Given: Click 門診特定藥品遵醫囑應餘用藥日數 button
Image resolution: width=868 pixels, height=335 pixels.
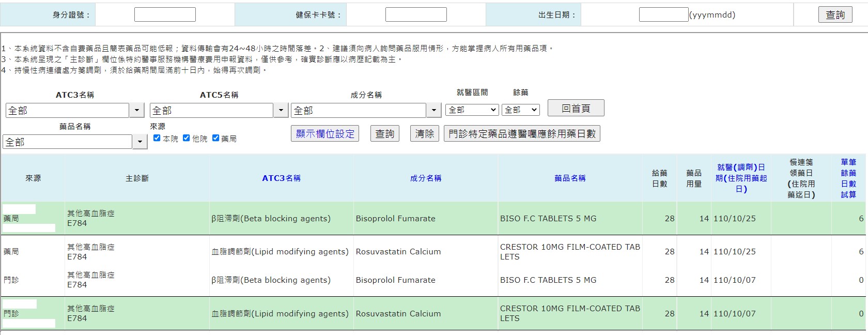Looking at the screenshot, I should click(x=522, y=133).
